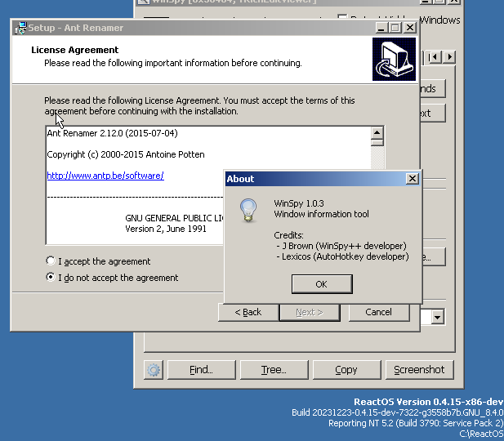Screen dimensions: 504x441
Task: Click the Setup installer computer image
Action: pos(394,59)
